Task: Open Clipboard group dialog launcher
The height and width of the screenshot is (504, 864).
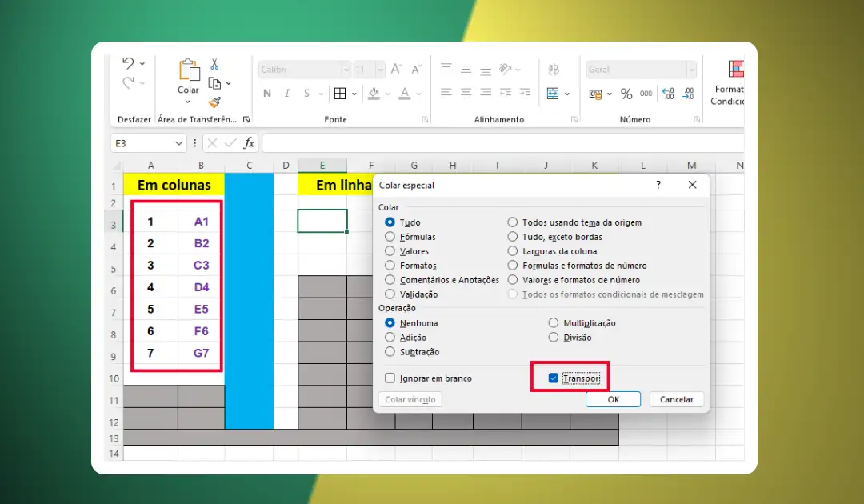Action: tap(246, 119)
